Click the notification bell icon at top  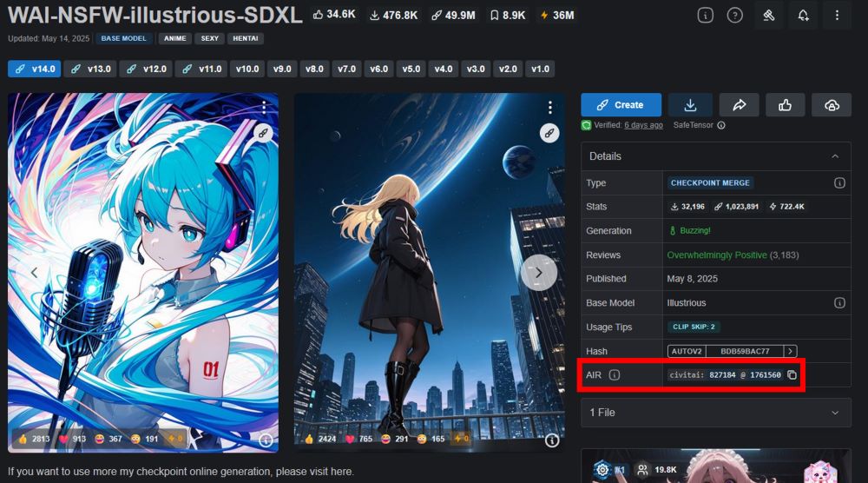click(x=803, y=16)
